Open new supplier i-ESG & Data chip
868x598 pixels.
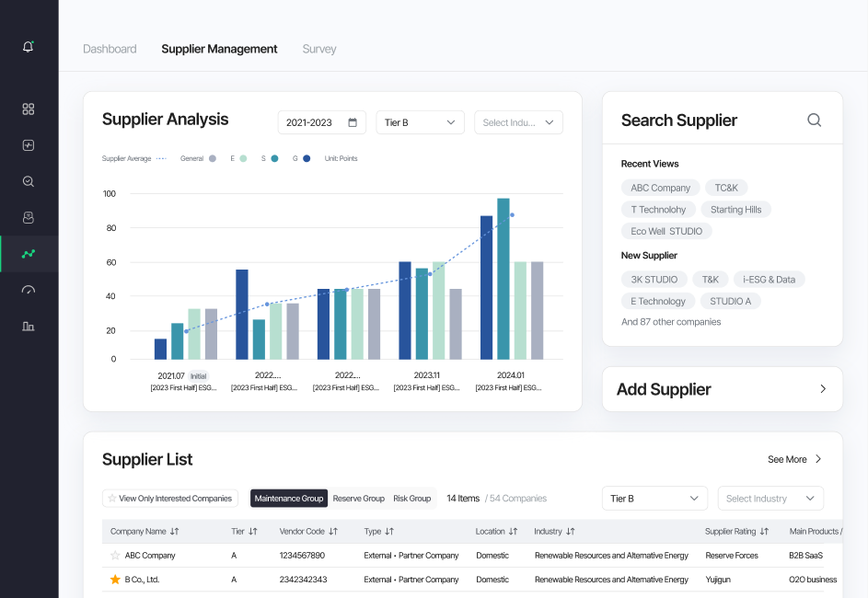tap(769, 280)
